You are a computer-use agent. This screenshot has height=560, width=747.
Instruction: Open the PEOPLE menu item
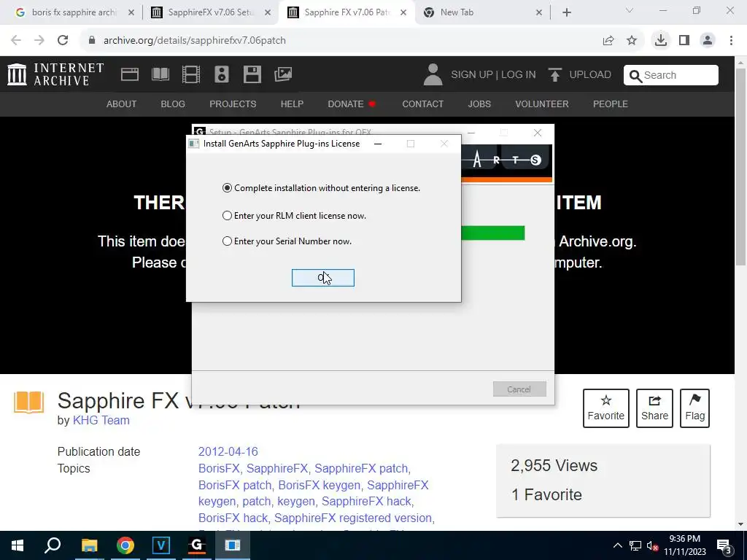click(x=611, y=104)
